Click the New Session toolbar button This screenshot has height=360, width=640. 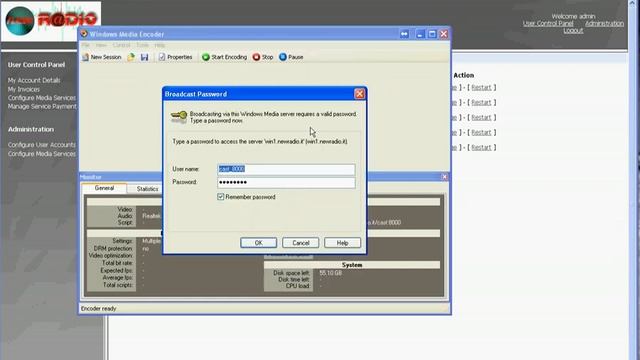click(x=102, y=57)
